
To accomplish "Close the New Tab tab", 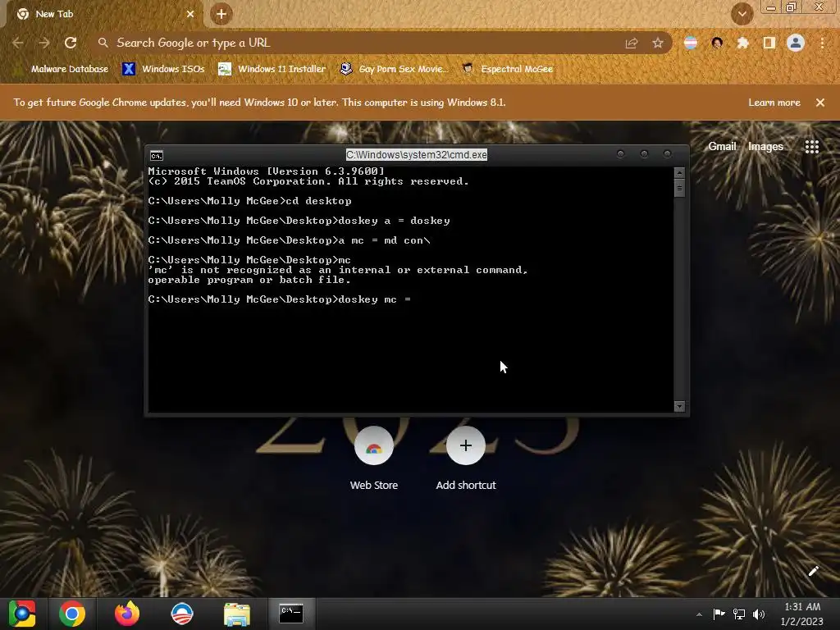I will 190,14.
